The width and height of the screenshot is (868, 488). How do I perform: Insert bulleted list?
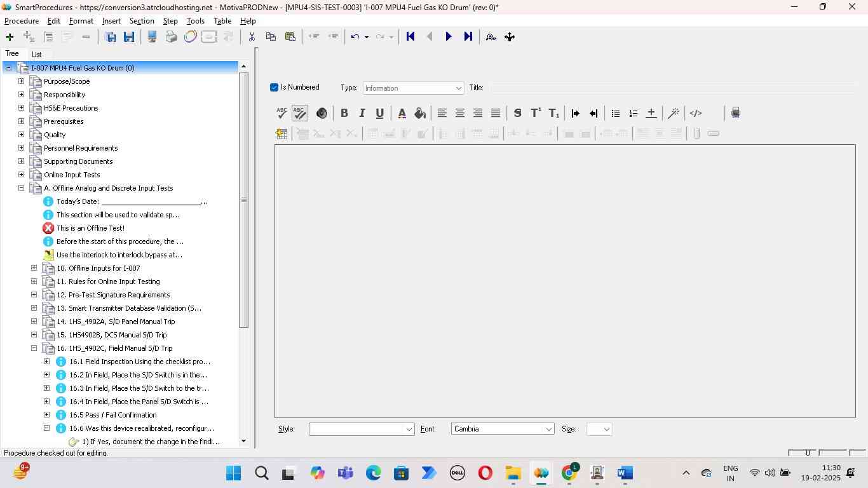(615, 113)
